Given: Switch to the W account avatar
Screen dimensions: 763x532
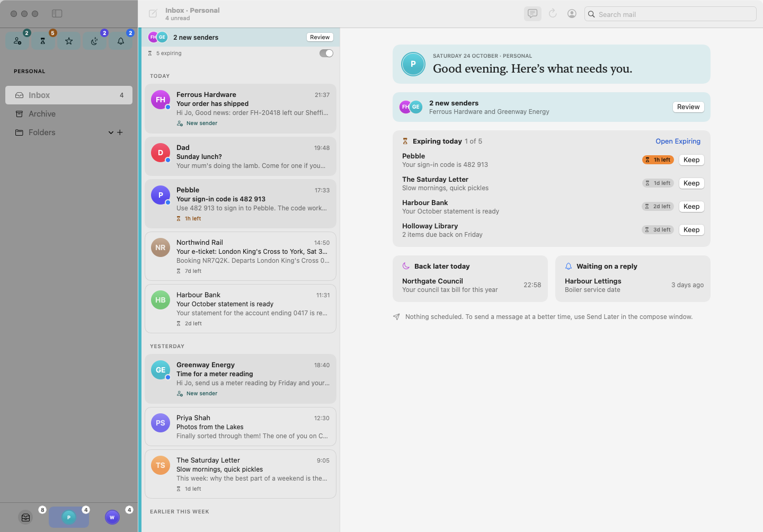Looking at the screenshot, I should (112, 517).
